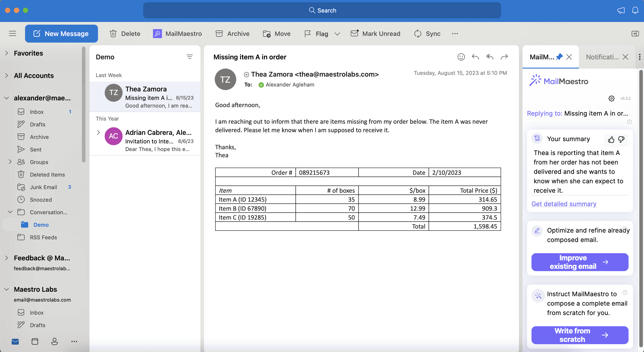Open the Get detailed summary link

click(563, 204)
